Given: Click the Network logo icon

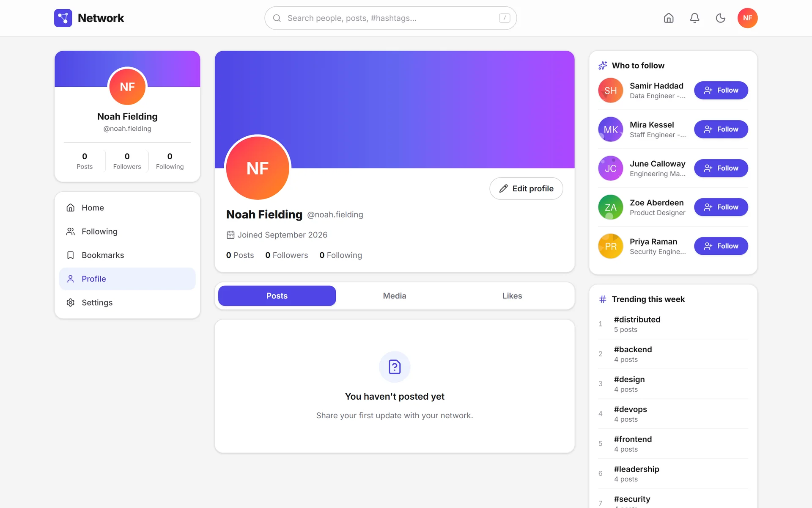Looking at the screenshot, I should (x=63, y=18).
